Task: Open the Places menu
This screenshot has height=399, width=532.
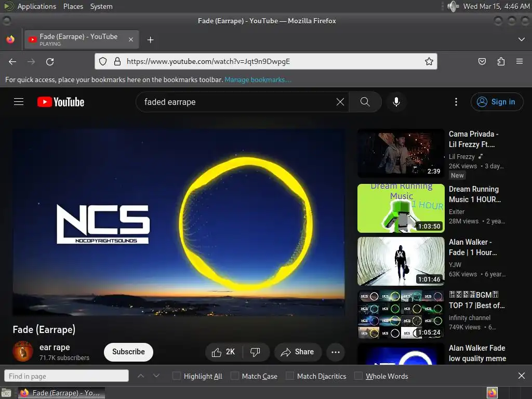Action: [x=73, y=6]
